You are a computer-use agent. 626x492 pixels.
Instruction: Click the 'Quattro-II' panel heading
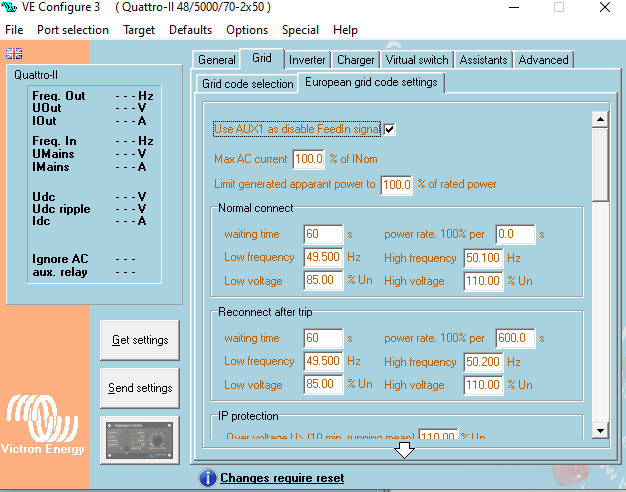[x=36, y=75]
